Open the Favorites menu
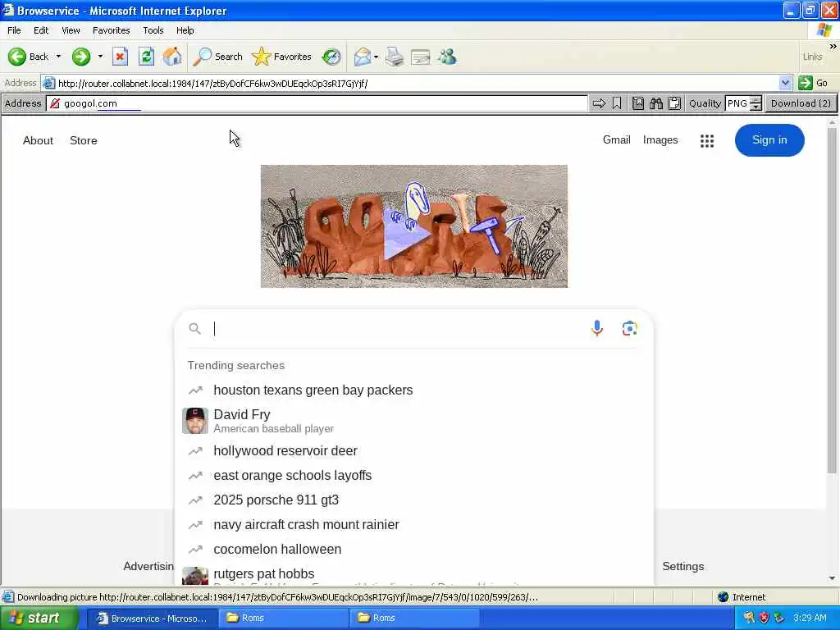Screen dimensions: 840x630 (x=111, y=30)
